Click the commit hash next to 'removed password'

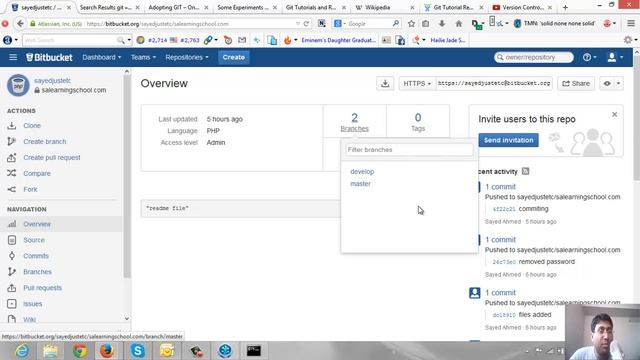coord(504,262)
